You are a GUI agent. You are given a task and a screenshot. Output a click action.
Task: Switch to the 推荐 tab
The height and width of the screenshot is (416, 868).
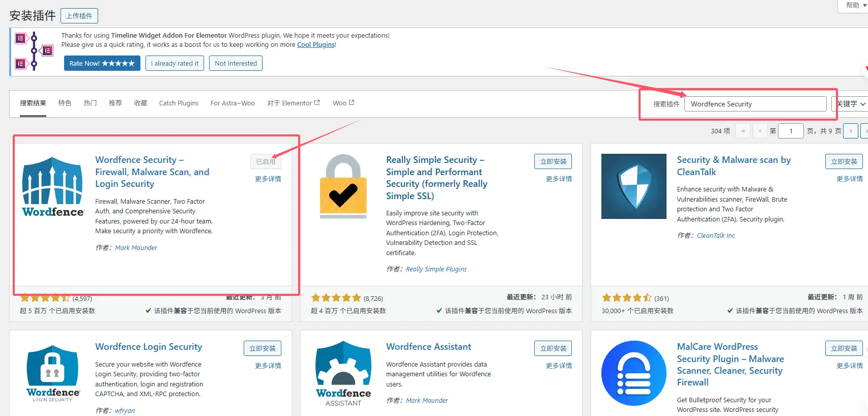point(115,103)
